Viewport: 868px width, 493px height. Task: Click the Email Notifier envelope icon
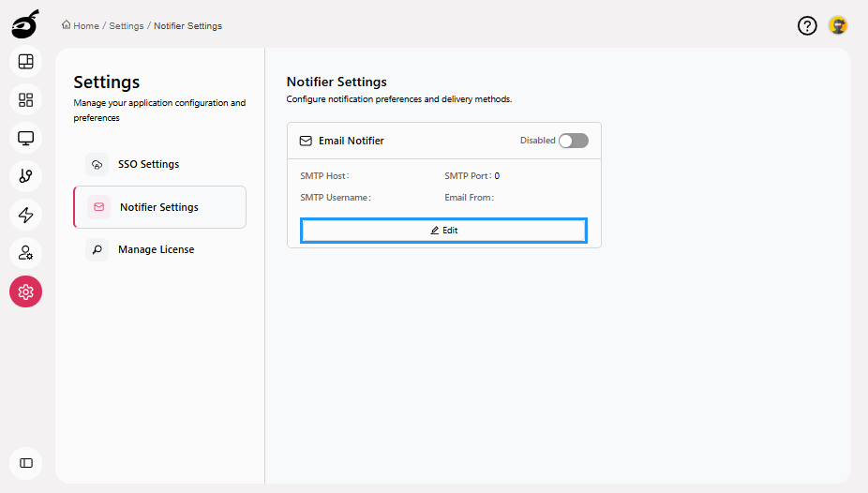[306, 141]
